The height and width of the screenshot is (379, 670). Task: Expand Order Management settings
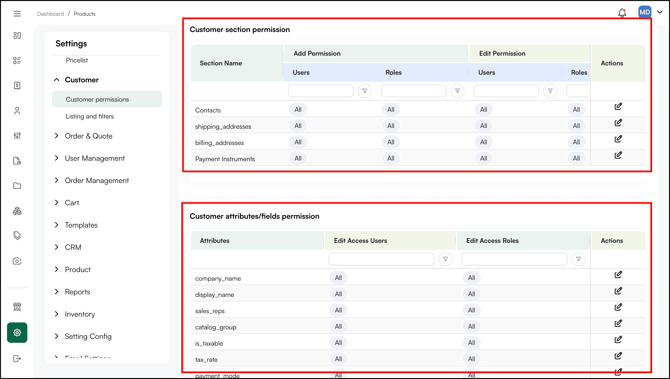tap(56, 180)
